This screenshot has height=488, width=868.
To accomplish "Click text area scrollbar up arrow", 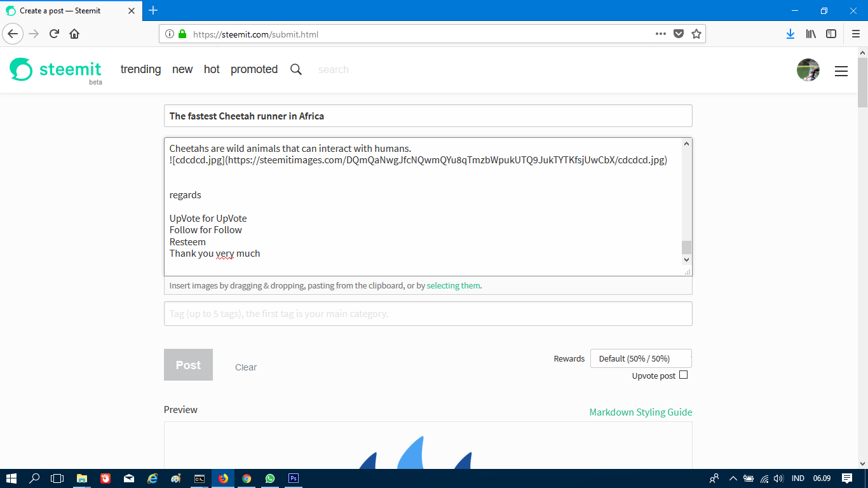I will (x=686, y=144).
